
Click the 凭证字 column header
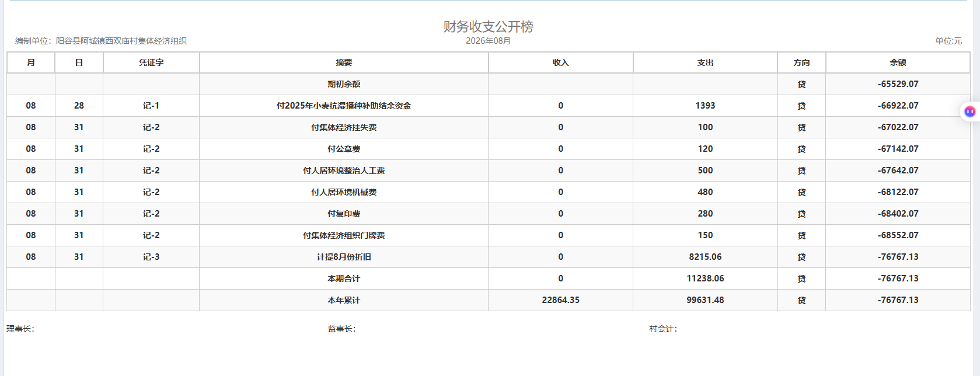(151, 62)
